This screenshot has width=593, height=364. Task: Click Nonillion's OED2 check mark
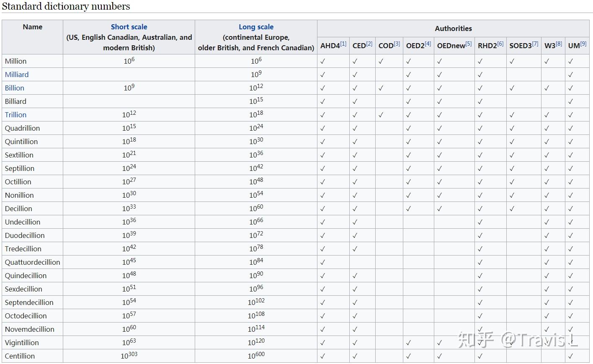(x=408, y=195)
